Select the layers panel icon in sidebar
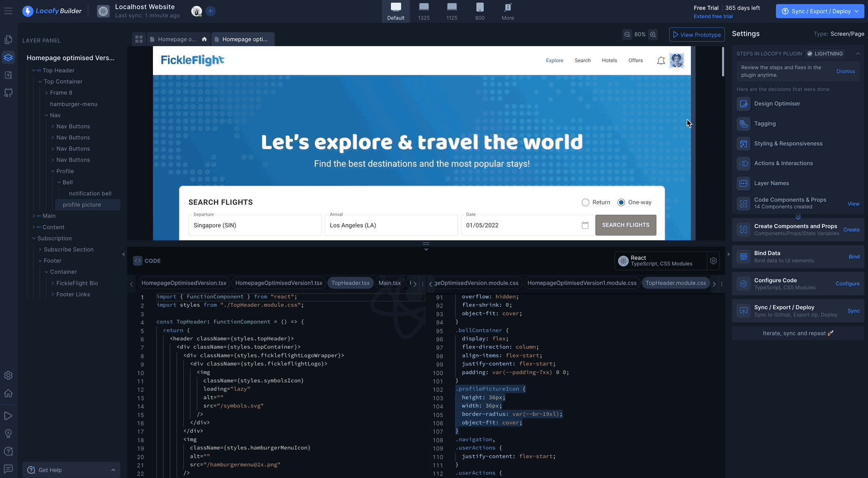Viewport: 868px width, 478px height. (x=8, y=58)
